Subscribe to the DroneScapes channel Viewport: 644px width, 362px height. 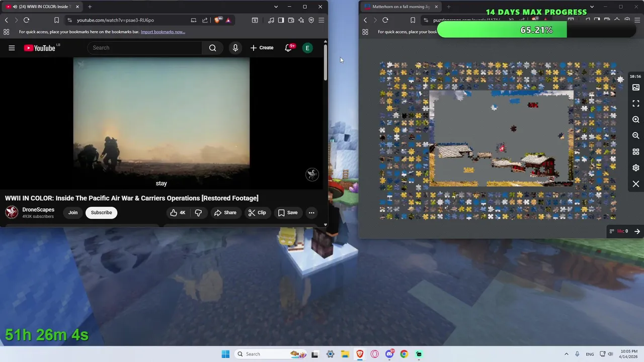[x=101, y=213]
